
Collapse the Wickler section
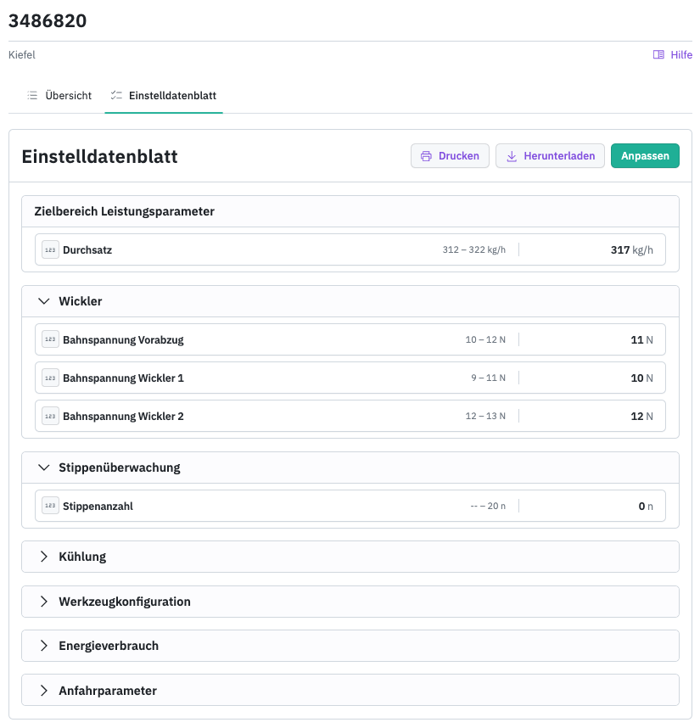(44, 301)
